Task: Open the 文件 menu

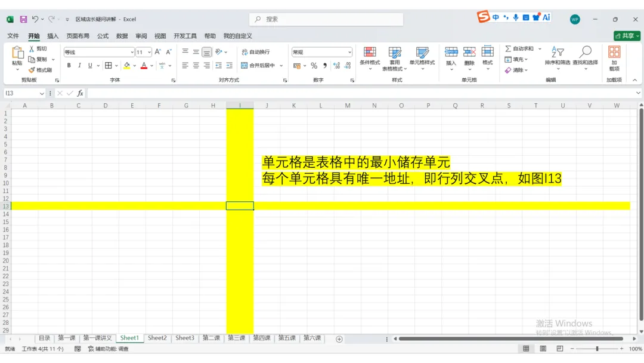Action: [x=13, y=36]
